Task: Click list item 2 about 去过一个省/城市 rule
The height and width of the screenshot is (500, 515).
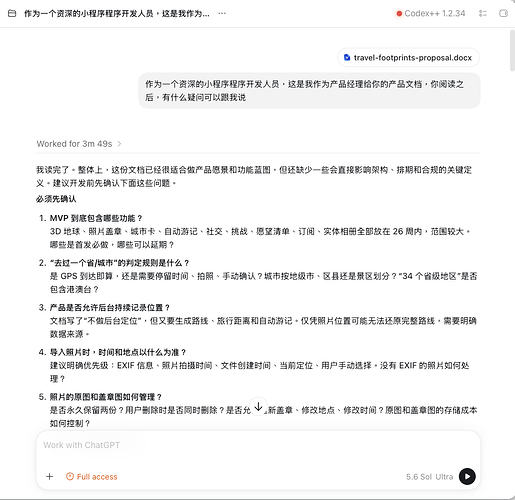Action: click(119, 263)
